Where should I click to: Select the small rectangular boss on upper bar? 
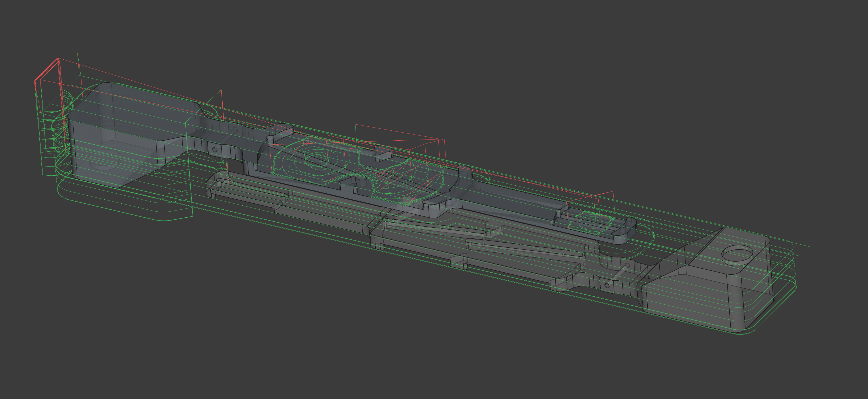(384, 154)
